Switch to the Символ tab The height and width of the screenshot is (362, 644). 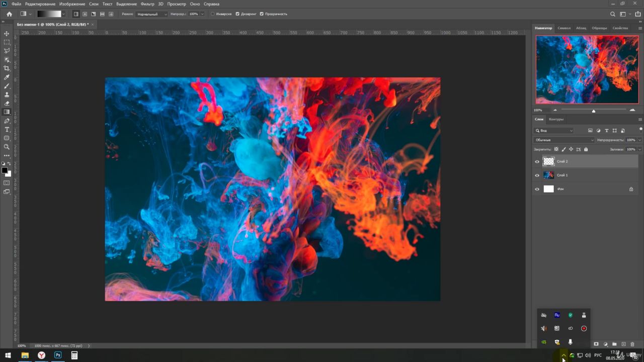[x=564, y=28]
